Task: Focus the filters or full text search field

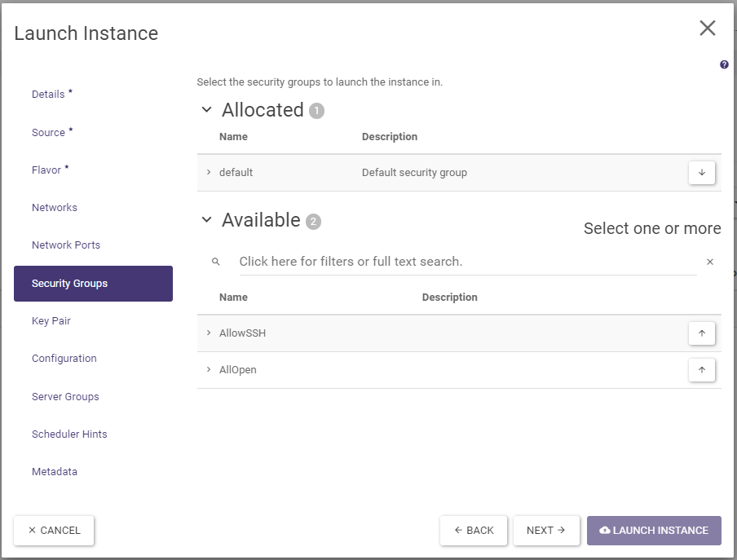Action: coord(465,262)
